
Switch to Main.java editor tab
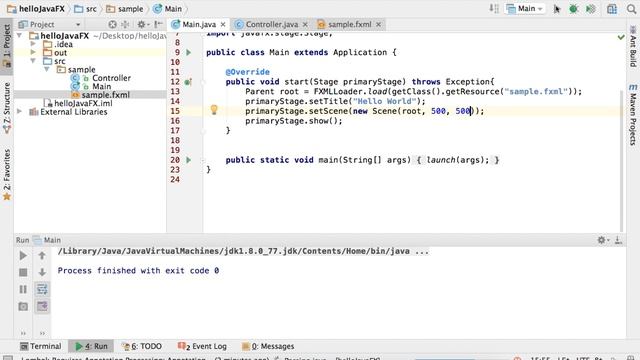(x=199, y=24)
